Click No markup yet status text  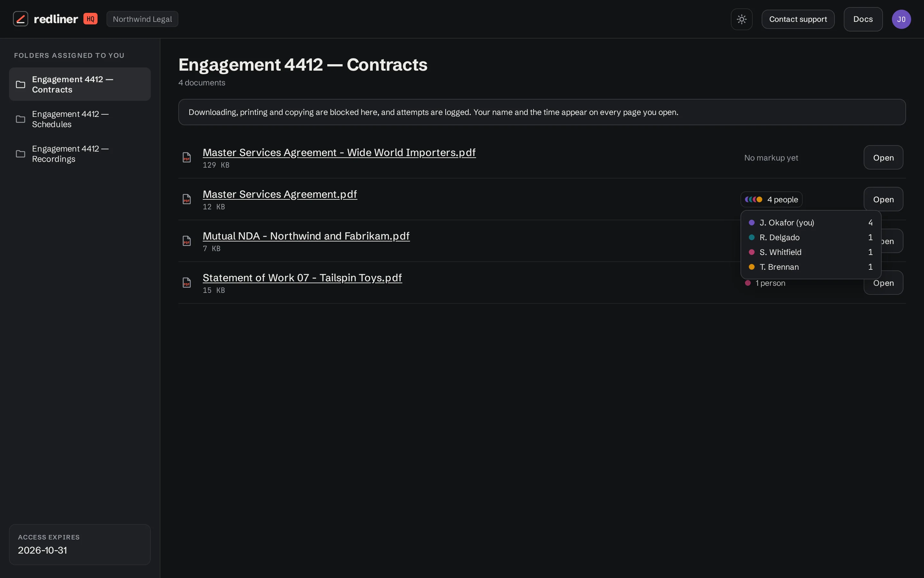(x=771, y=158)
